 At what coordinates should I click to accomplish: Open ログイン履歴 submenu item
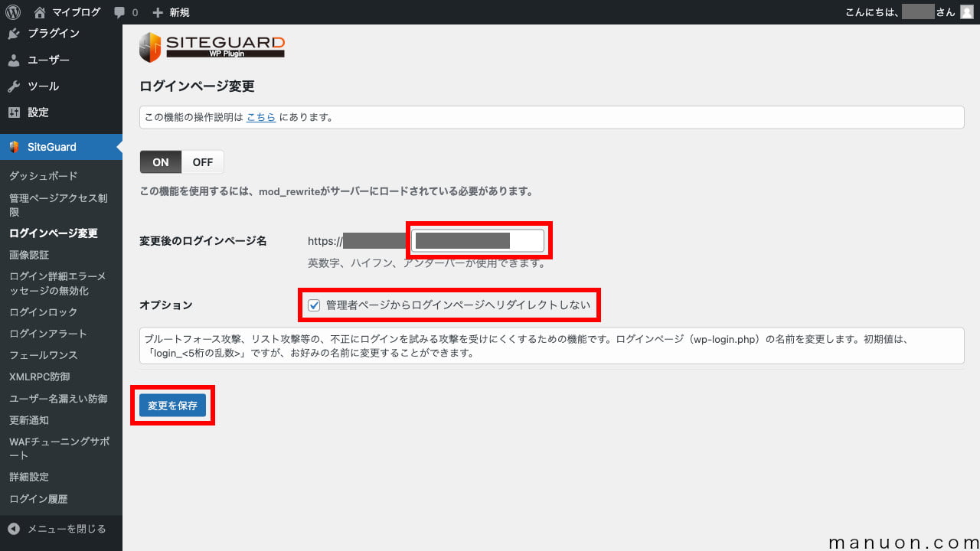click(38, 499)
